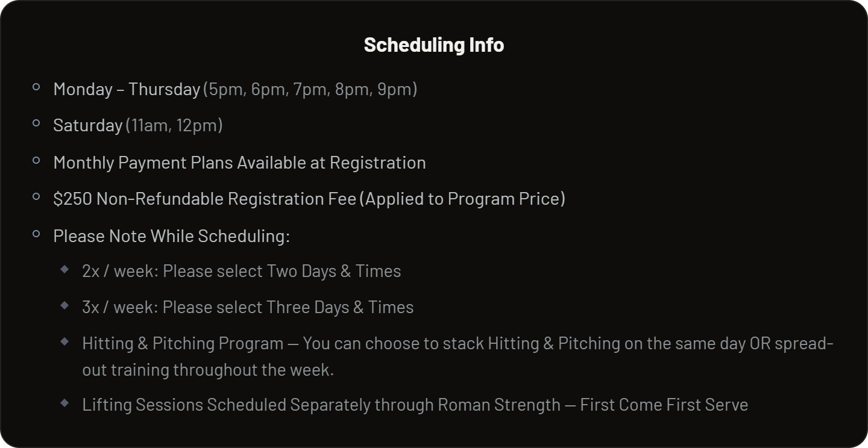Click the weekday times 5pm through 9pm

310,89
